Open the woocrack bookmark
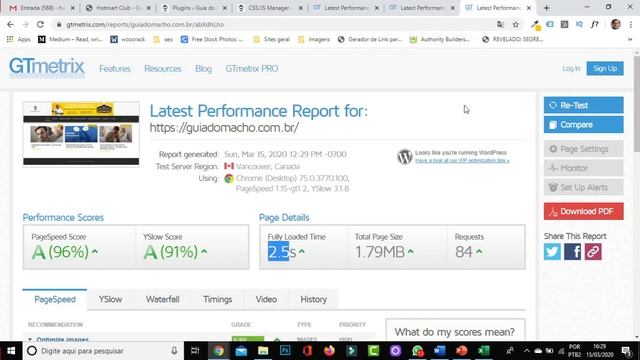The height and width of the screenshot is (360, 640). [128, 40]
